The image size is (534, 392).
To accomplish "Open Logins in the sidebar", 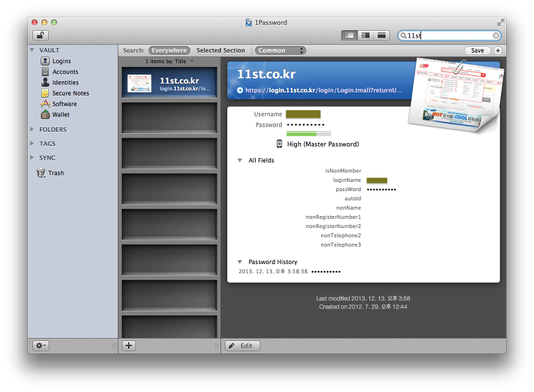I will point(62,61).
